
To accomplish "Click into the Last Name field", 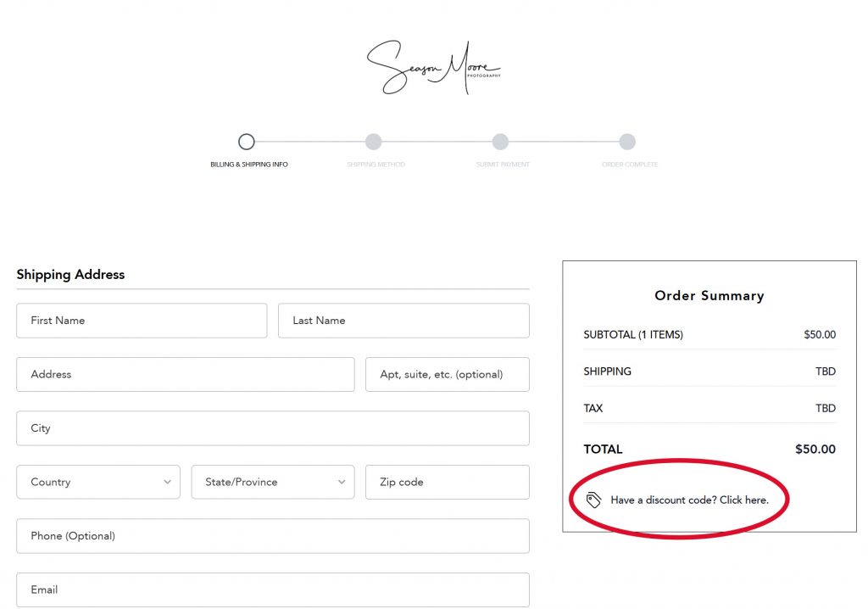I will click(x=403, y=321).
